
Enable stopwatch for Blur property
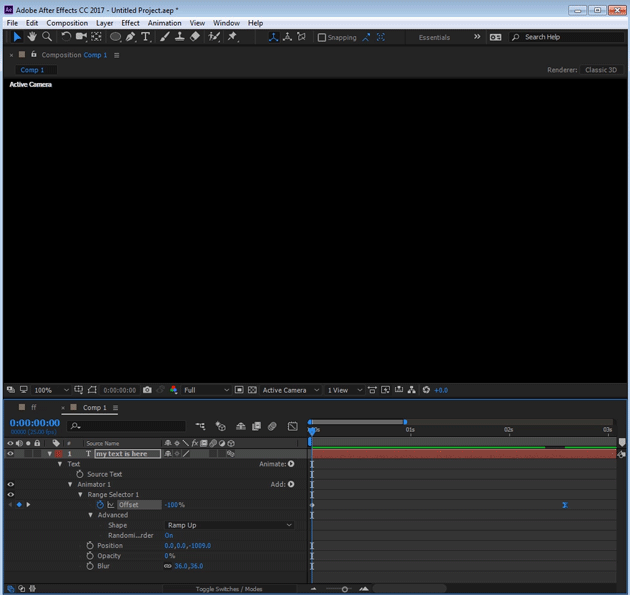[x=90, y=566]
